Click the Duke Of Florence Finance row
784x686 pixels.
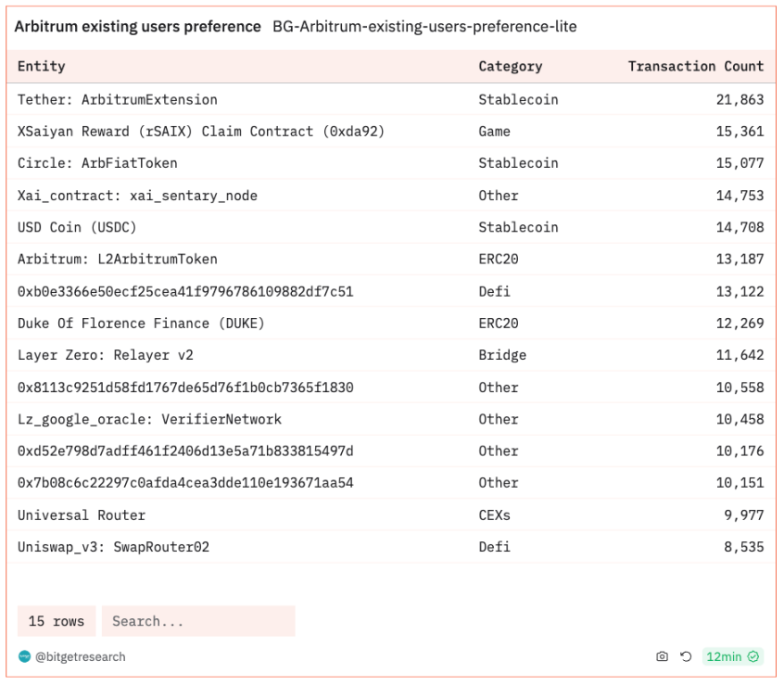point(141,324)
